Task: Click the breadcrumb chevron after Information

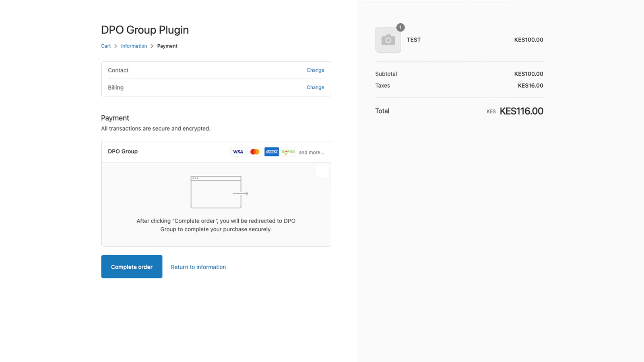Action: pyautogui.click(x=152, y=46)
